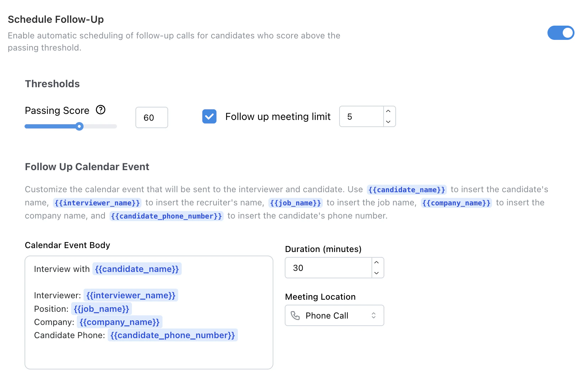The width and height of the screenshot is (588, 378).
Task: Toggle the Schedule Follow-Up switch
Action: [x=561, y=33]
